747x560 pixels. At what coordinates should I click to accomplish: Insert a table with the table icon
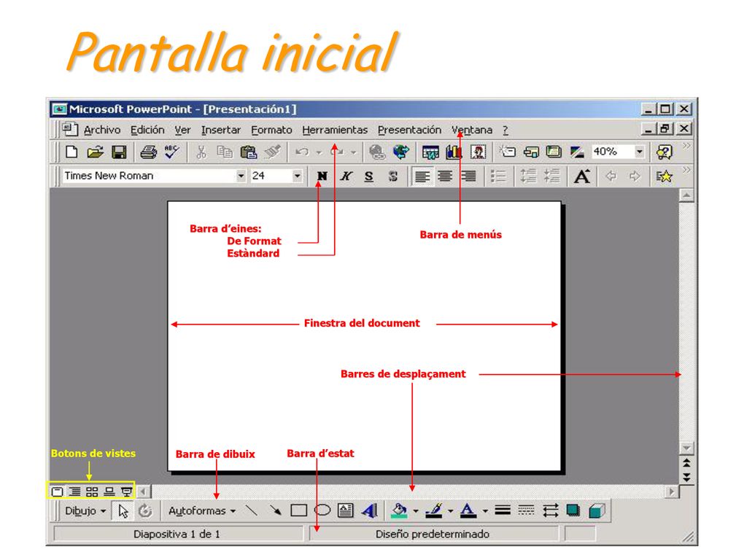pos(430,152)
